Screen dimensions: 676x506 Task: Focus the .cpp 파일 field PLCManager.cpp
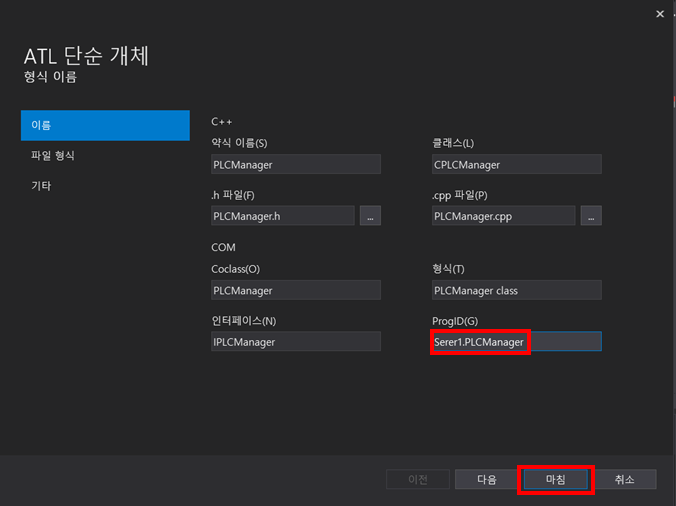(x=504, y=216)
